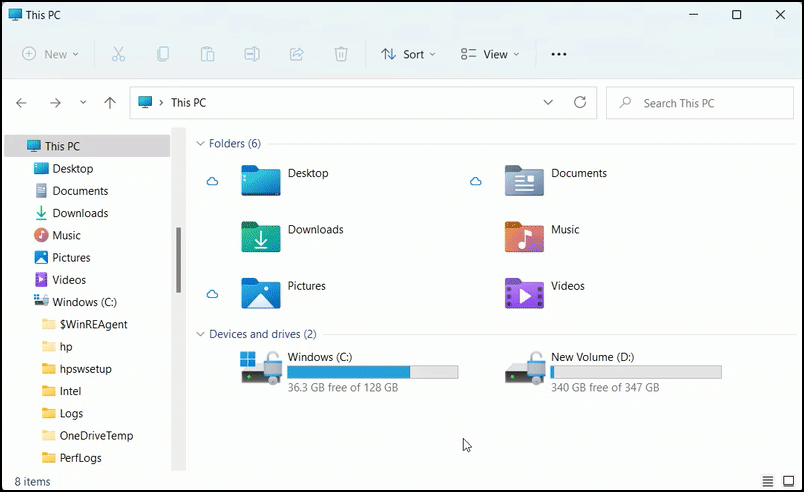
Task: Switch to large thumbnails view in status bar
Action: pos(788,482)
